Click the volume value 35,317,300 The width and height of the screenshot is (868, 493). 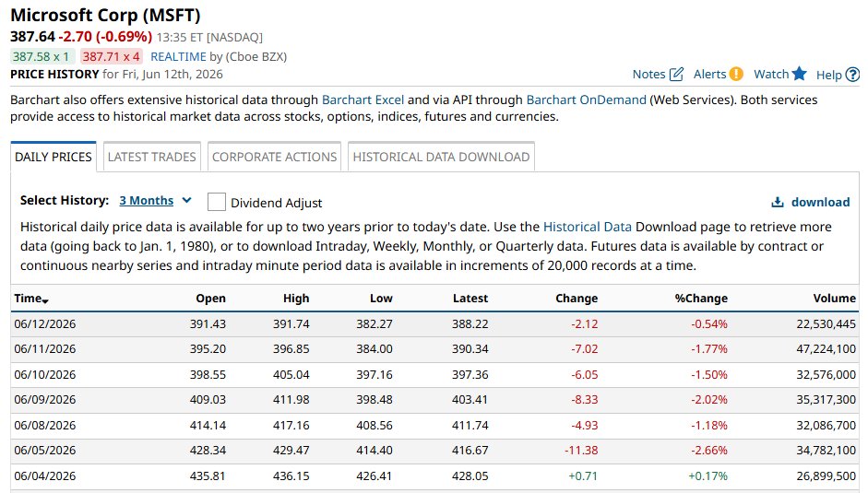coord(826,400)
